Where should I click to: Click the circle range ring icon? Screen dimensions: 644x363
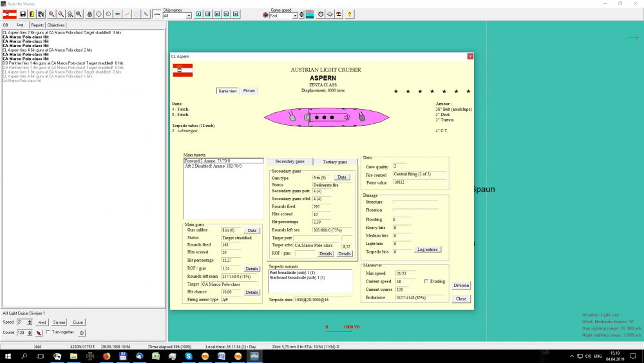99,14
